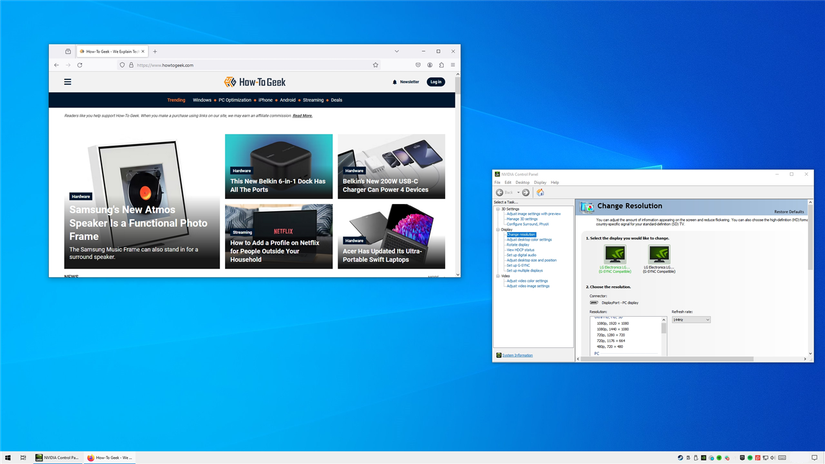825x464 pixels.
Task: Open the Firefox account icon
Action: pos(430,65)
